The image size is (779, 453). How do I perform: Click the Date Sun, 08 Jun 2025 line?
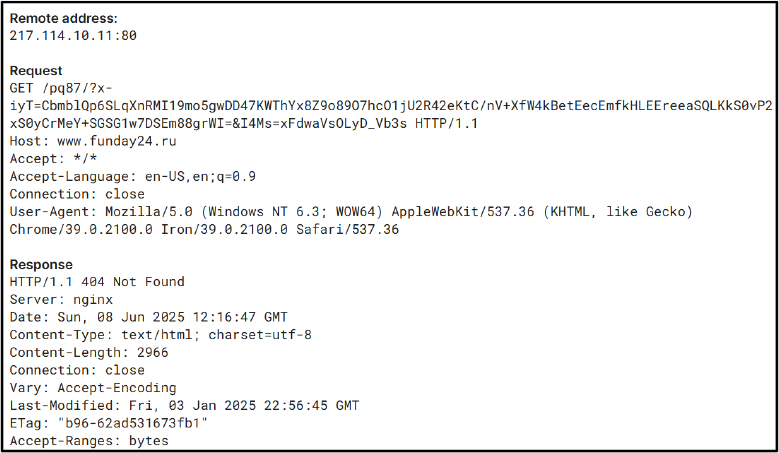pos(149,317)
